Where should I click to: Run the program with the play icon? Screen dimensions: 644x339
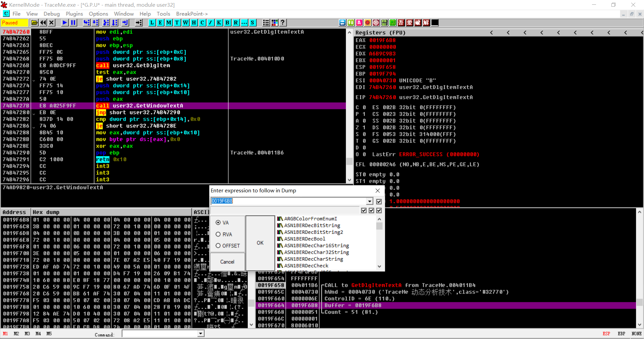(x=65, y=22)
